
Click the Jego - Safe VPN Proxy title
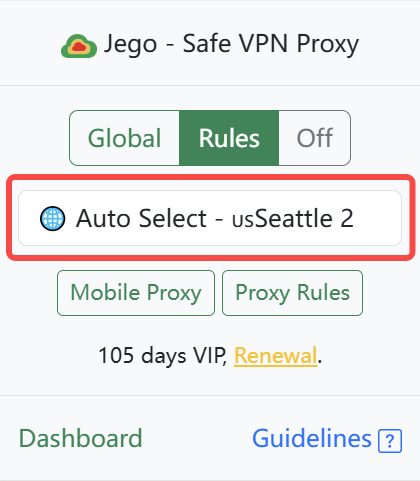pos(231,44)
